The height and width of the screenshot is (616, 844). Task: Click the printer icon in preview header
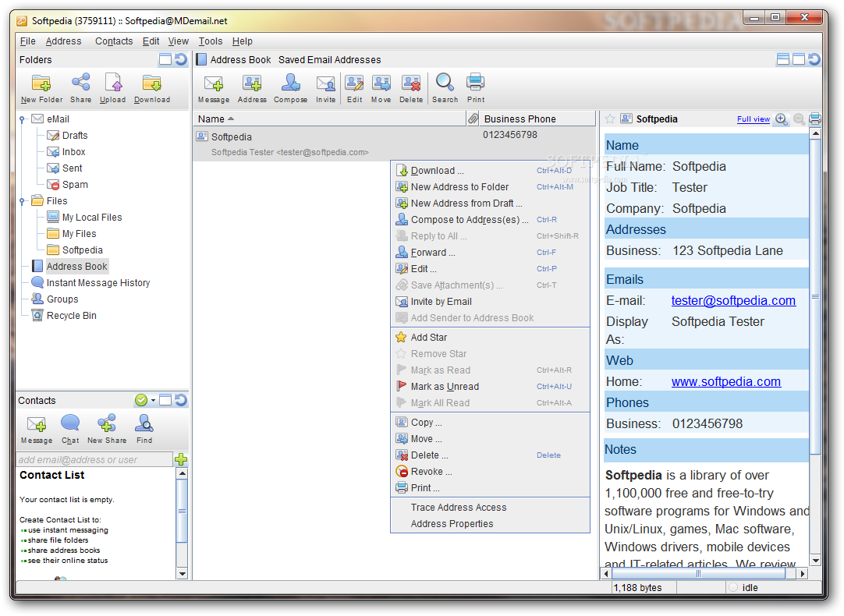click(x=815, y=119)
